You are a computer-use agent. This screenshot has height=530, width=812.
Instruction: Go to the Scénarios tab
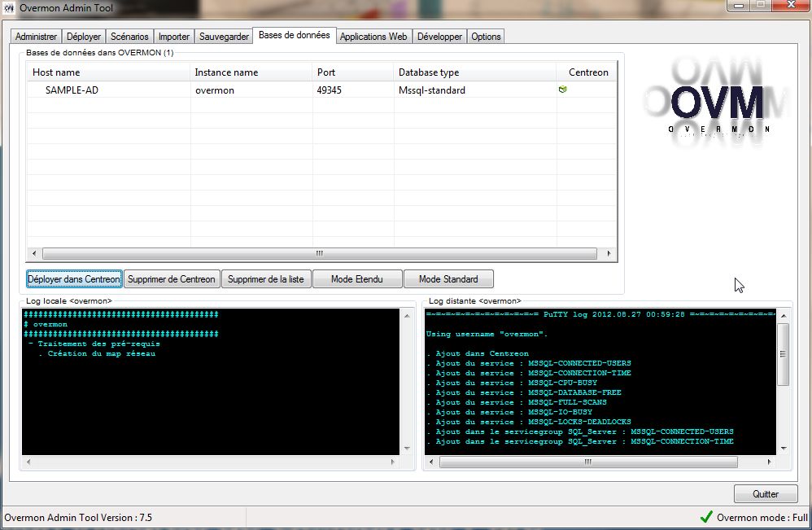tap(129, 37)
